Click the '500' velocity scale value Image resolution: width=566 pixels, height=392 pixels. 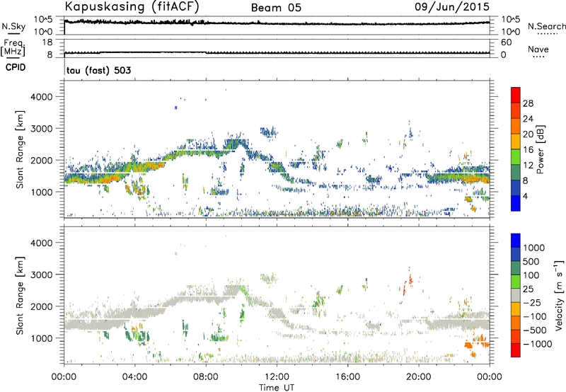[x=531, y=261]
